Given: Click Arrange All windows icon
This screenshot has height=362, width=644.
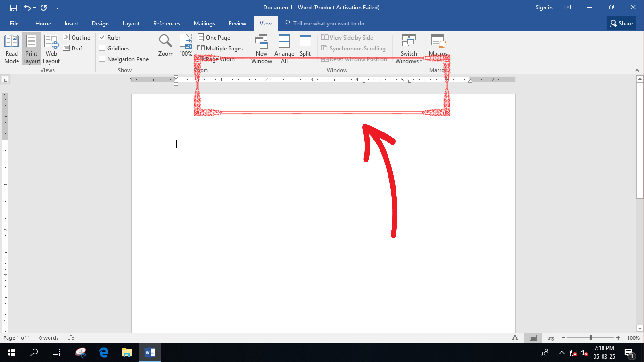Looking at the screenshot, I should [284, 49].
